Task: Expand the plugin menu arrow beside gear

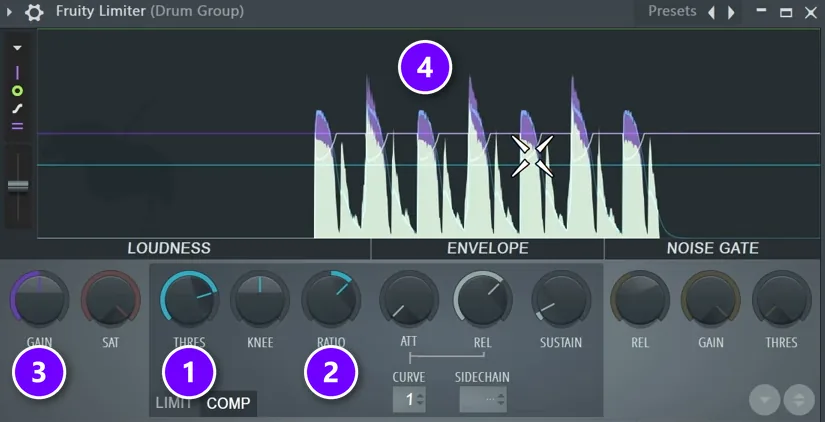Action: tap(9, 12)
